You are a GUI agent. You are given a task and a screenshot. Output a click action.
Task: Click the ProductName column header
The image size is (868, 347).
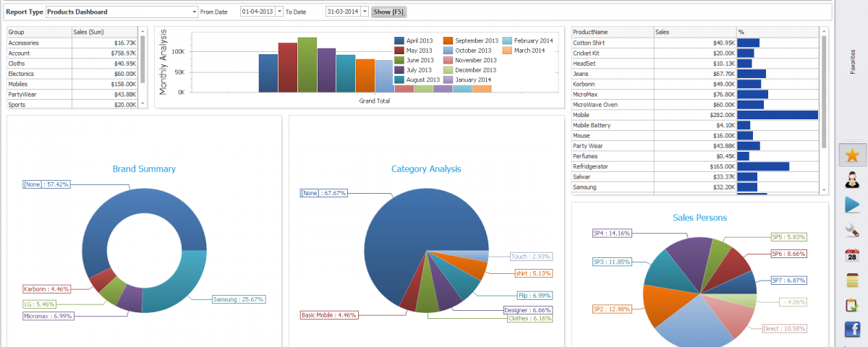click(x=611, y=32)
